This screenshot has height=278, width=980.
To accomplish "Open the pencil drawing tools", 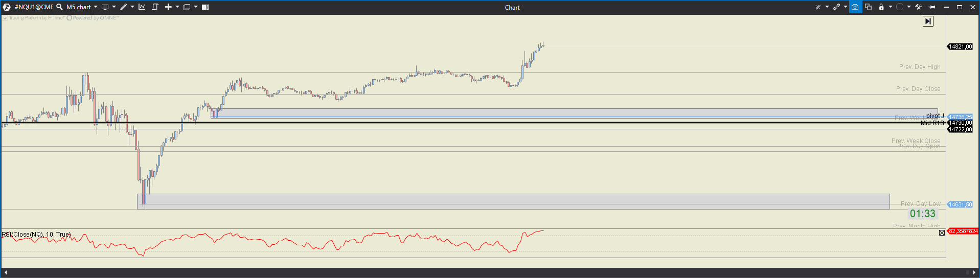I will (x=123, y=7).
